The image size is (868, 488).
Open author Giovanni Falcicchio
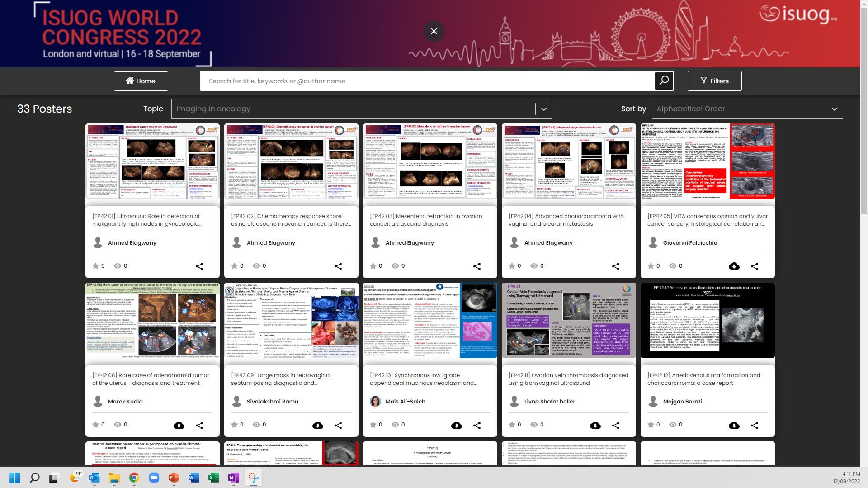coord(690,243)
